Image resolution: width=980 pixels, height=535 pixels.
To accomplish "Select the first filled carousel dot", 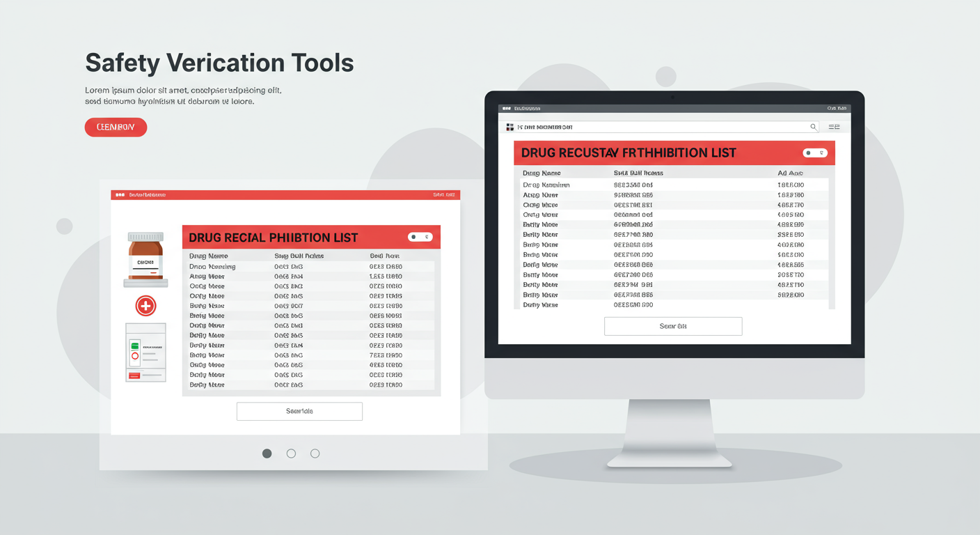I will (267, 453).
